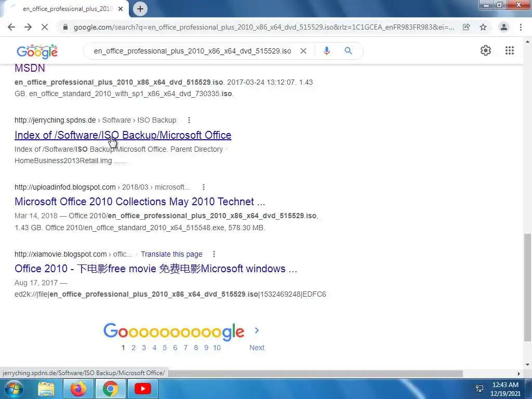Click Next to go to page 2

257,348
